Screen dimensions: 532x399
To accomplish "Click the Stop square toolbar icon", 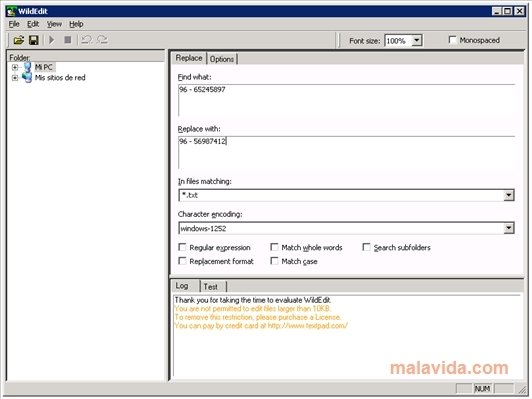I will 68,40.
